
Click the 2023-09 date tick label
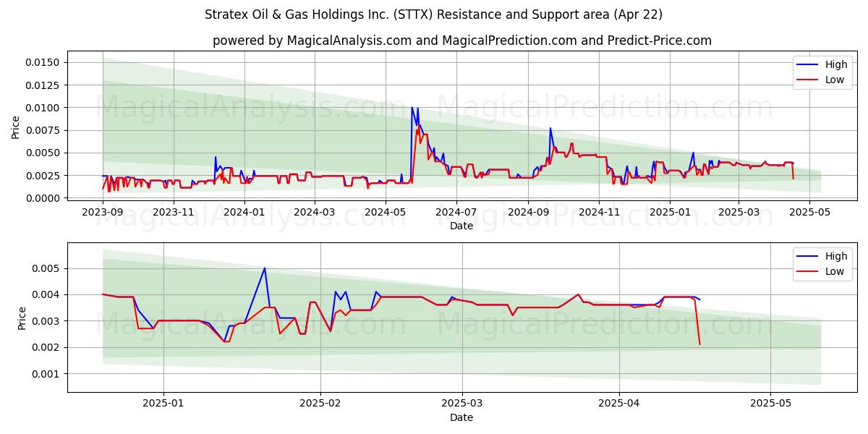[103, 212]
